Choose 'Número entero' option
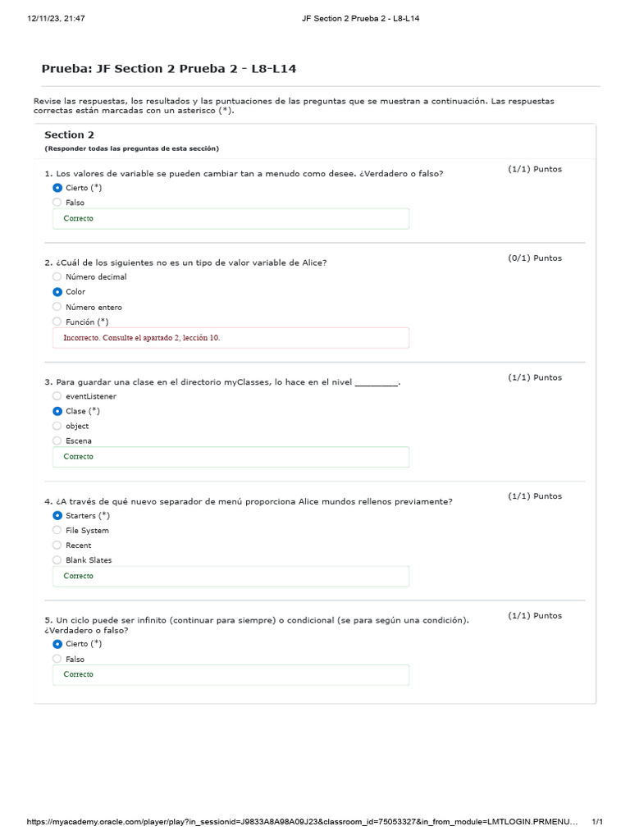The width and height of the screenshot is (630, 840). [57, 307]
